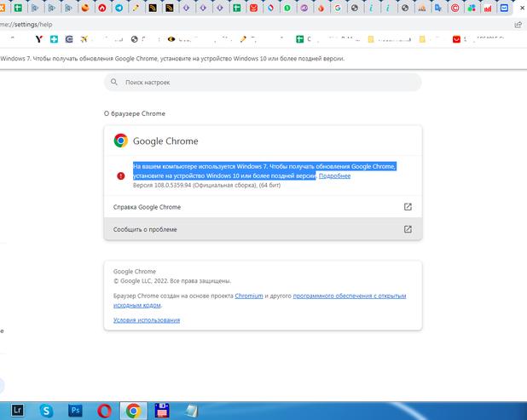Open the green Sheets bookmark in the bookmarks bar

pyautogui.click(x=299, y=39)
